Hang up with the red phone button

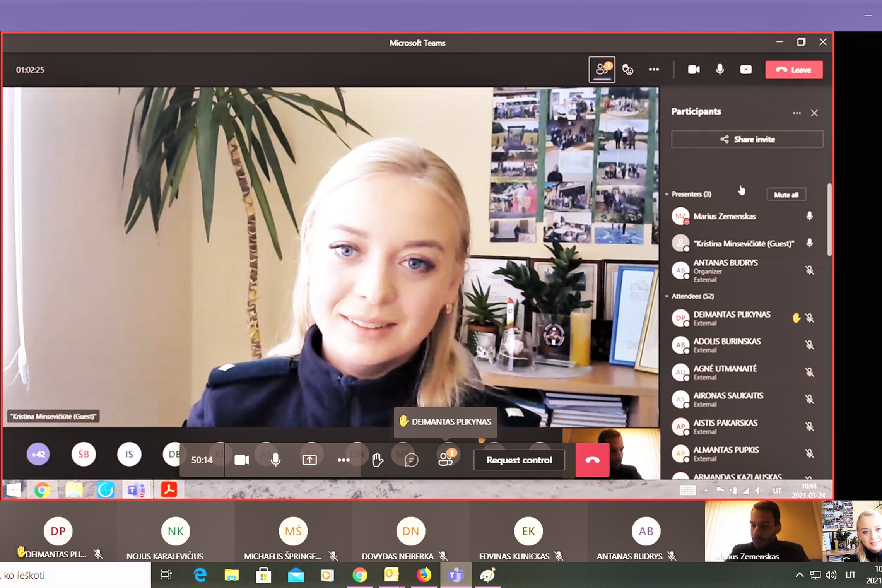click(592, 460)
